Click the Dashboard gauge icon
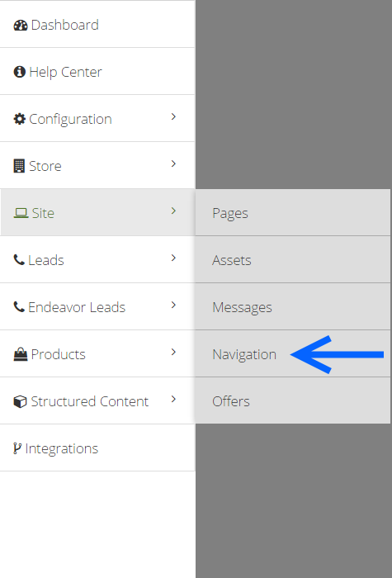 (x=21, y=25)
